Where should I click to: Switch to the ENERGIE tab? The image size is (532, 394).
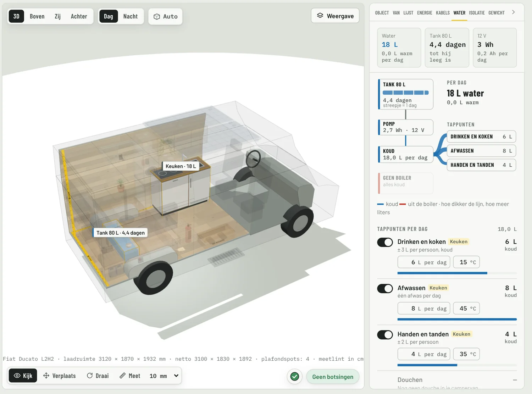[425, 13]
